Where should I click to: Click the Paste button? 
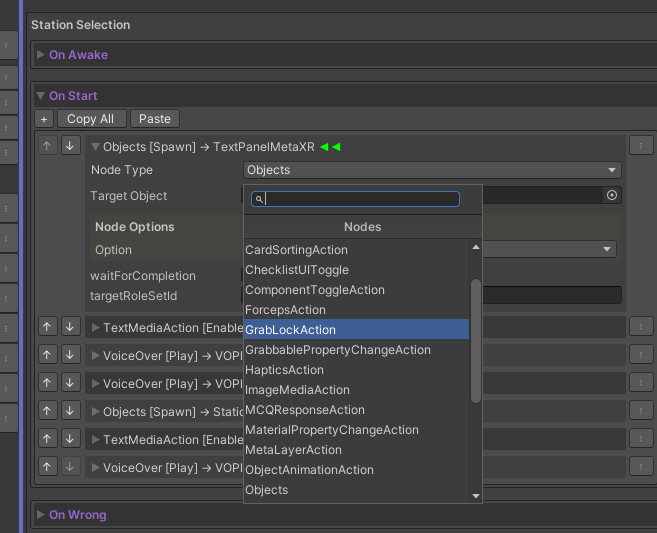pos(154,119)
